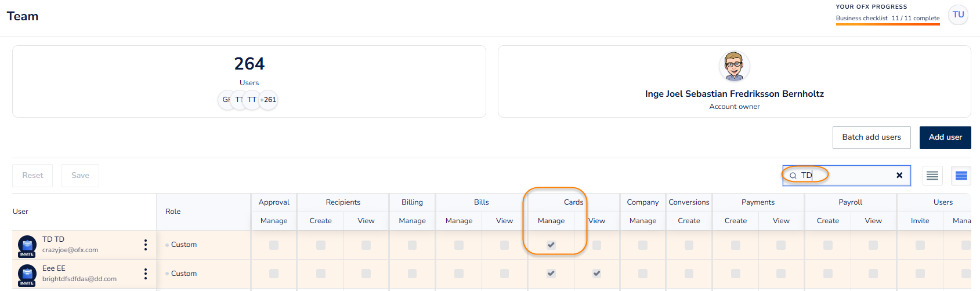Click the +261 users avatar bubble
Screen dimensions: 980x291
point(267,100)
